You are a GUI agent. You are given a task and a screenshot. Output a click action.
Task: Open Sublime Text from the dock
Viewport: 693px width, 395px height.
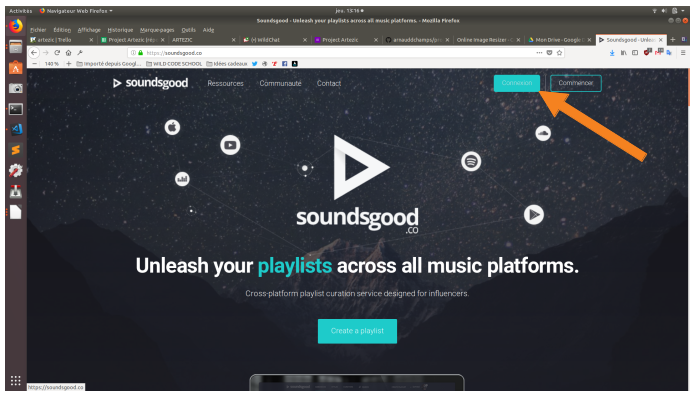click(x=16, y=150)
